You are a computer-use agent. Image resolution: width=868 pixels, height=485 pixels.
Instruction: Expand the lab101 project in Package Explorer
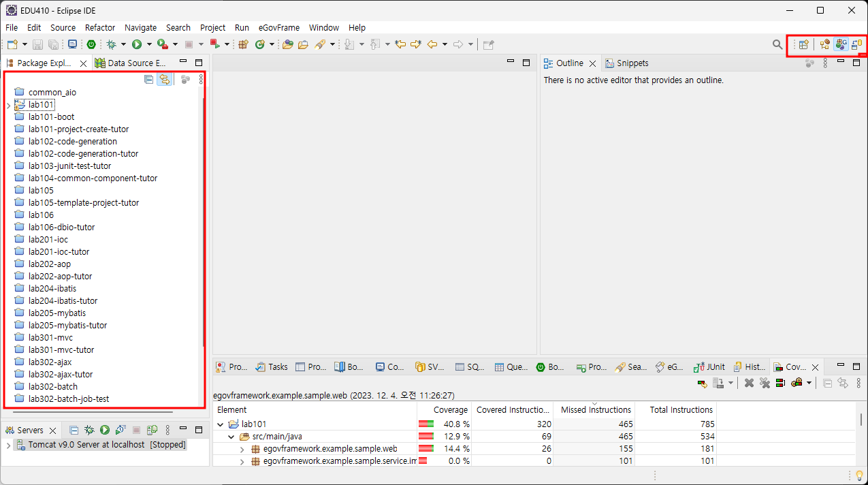tap(9, 105)
